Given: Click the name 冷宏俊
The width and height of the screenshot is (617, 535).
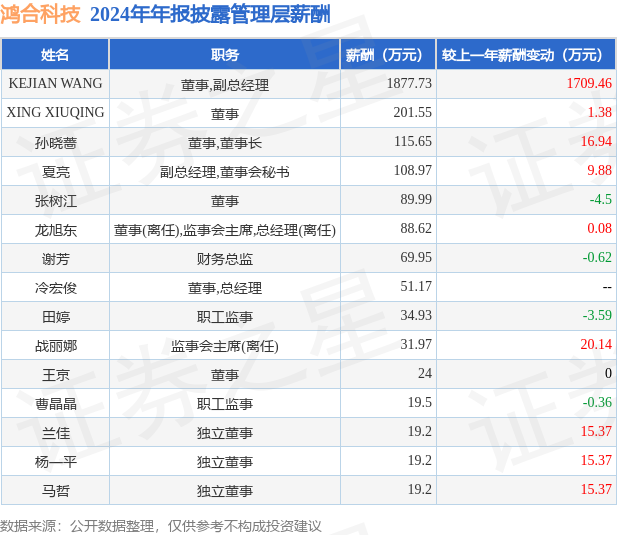Looking at the screenshot, I should coord(55,288).
